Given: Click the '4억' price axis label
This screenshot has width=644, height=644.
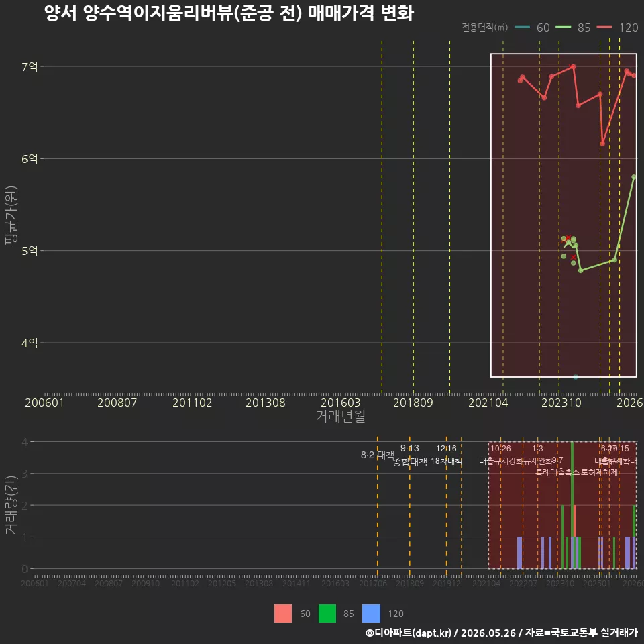Looking at the screenshot, I should (x=30, y=343).
